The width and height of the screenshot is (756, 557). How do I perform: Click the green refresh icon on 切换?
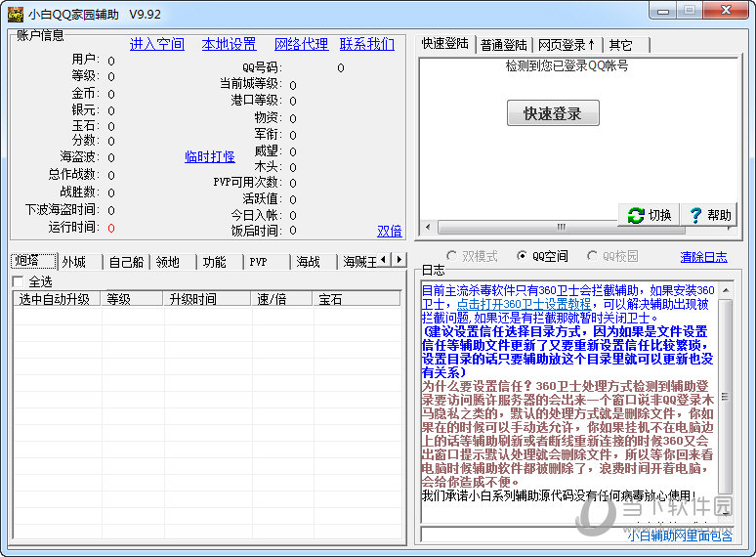[636, 215]
